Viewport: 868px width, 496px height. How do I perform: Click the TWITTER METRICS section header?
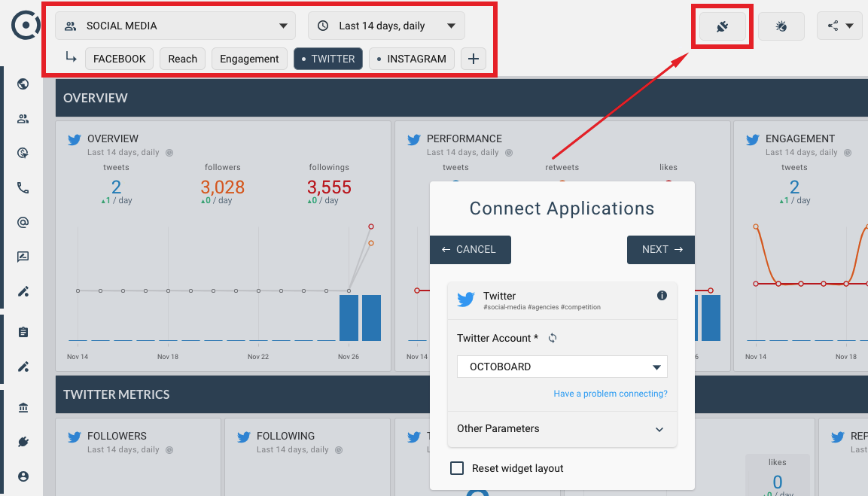pyautogui.click(x=116, y=394)
